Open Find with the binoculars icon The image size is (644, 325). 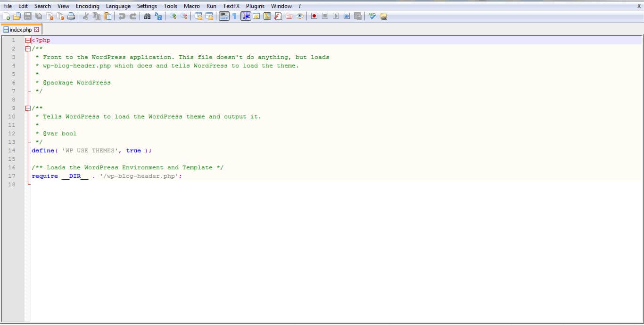click(147, 17)
